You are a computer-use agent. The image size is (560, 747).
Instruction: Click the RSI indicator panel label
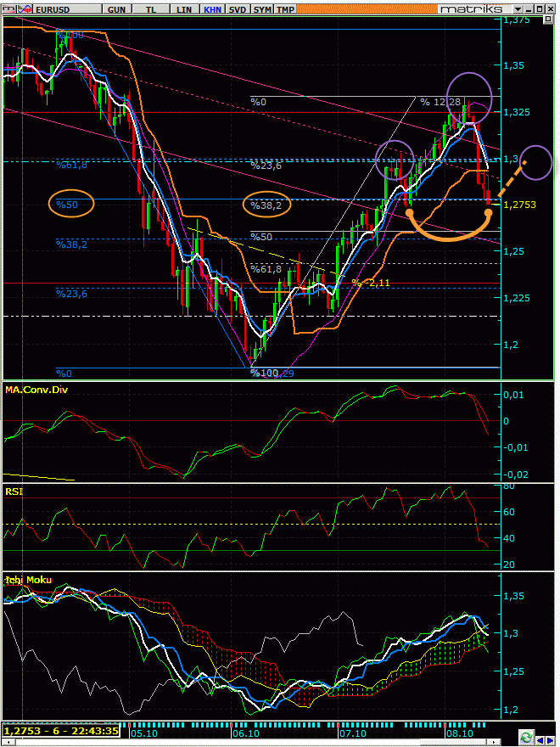[14, 491]
